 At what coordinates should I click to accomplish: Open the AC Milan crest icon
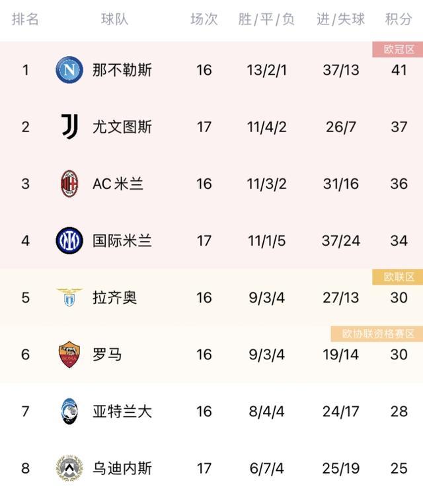tap(69, 184)
